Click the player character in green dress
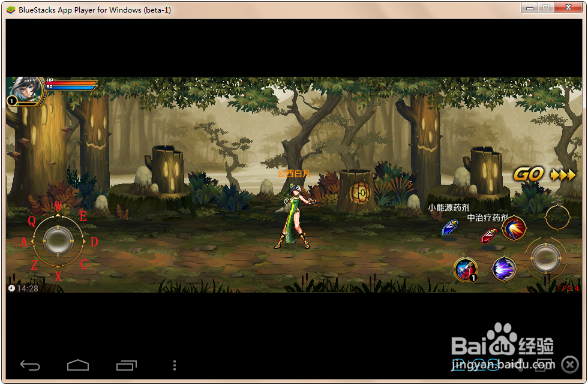The height and width of the screenshot is (385, 588). (x=296, y=216)
